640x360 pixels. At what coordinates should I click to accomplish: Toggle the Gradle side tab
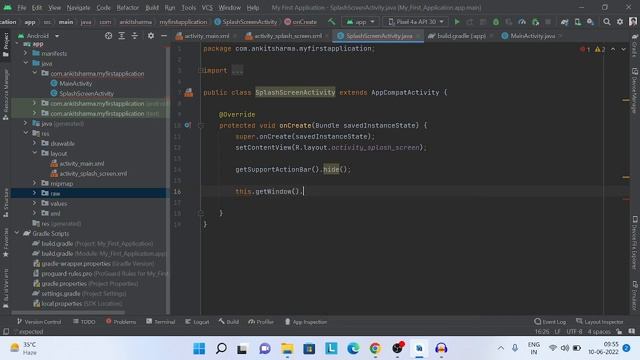[x=635, y=45]
